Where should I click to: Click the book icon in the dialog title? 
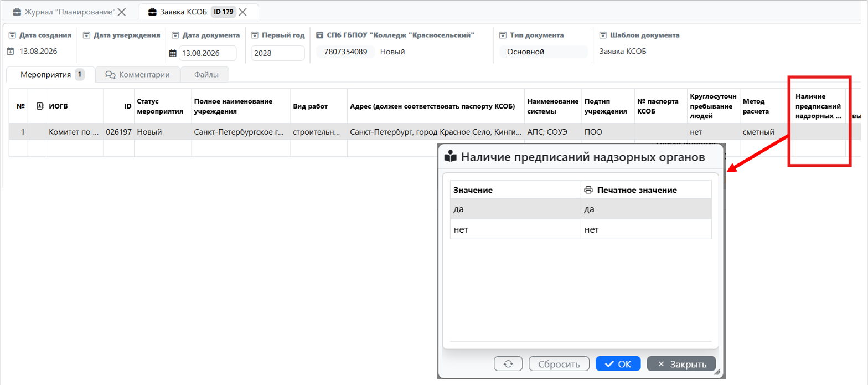coord(451,157)
